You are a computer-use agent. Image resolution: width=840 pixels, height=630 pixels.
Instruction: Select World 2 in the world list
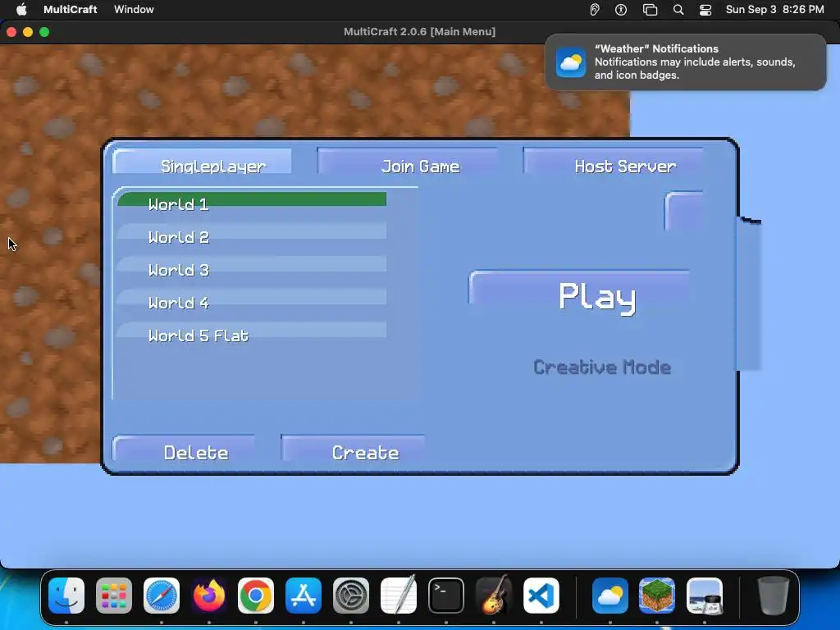(252, 233)
